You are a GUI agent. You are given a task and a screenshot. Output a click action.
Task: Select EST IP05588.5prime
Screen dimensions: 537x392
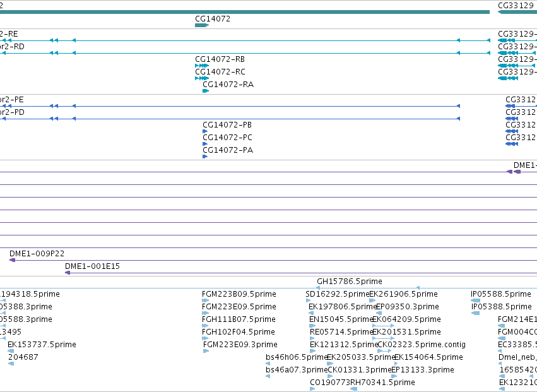coord(500,294)
